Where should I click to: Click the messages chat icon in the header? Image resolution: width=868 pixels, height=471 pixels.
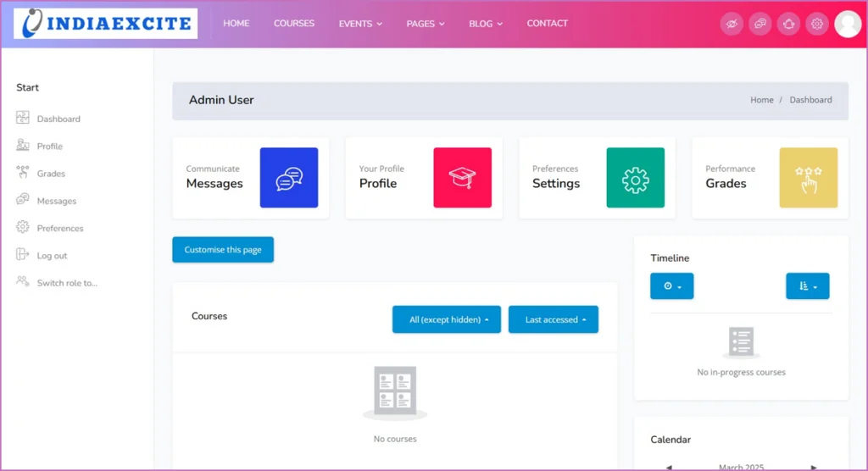(760, 24)
